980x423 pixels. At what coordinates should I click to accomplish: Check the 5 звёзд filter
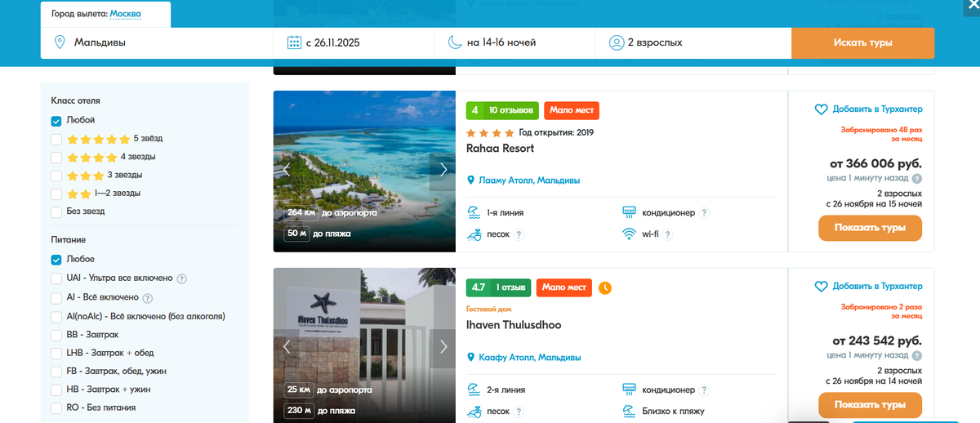(x=56, y=139)
